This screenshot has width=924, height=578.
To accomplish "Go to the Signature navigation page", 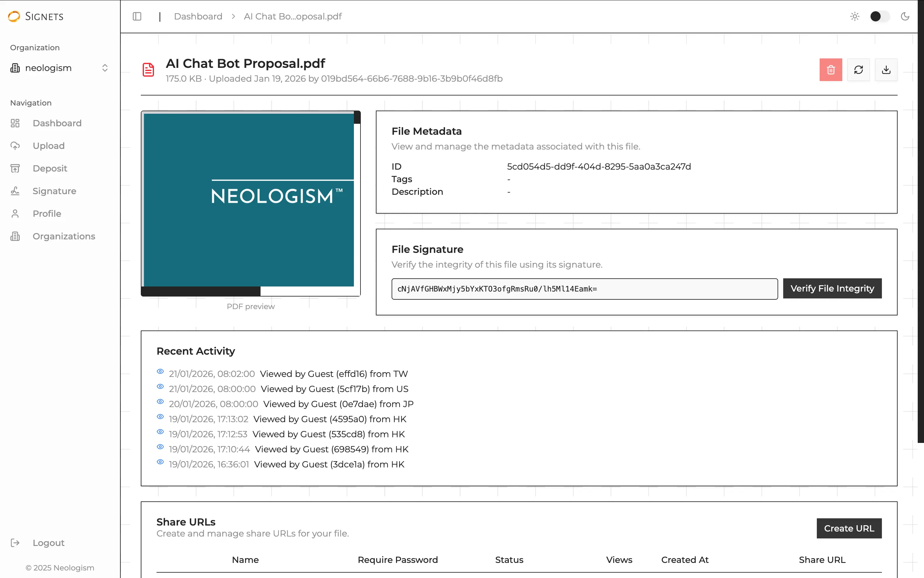I will (54, 191).
